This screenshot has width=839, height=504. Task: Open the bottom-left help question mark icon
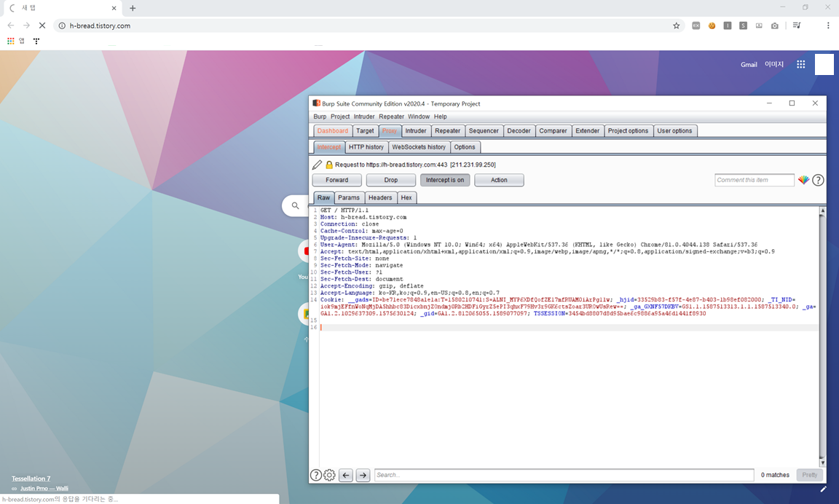pyautogui.click(x=316, y=475)
